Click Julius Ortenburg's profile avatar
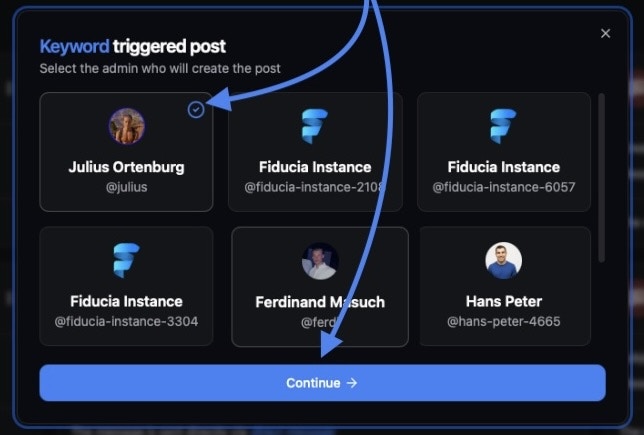This screenshot has width=644, height=435. click(126, 126)
